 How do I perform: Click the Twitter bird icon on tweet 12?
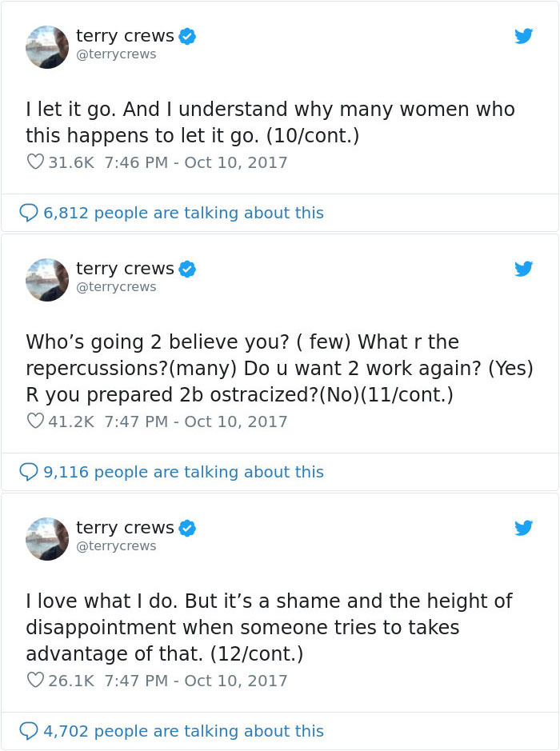pyautogui.click(x=523, y=528)
